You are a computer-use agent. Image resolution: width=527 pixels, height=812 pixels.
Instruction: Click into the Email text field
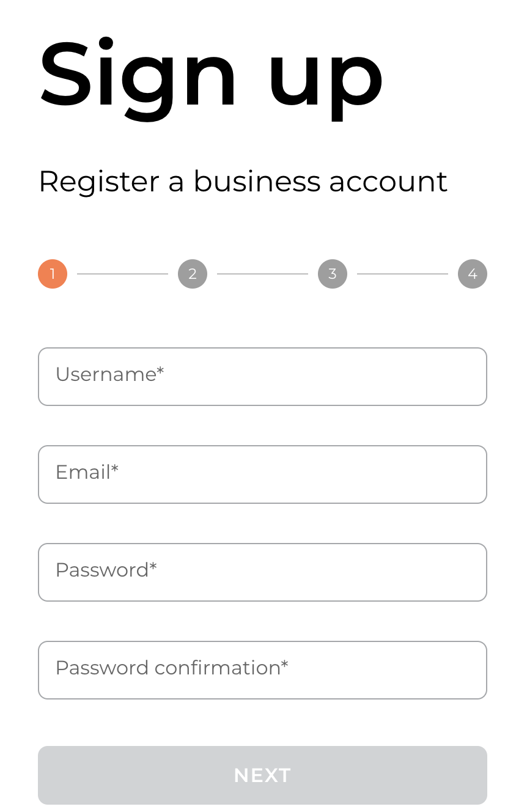coord(262,474)
